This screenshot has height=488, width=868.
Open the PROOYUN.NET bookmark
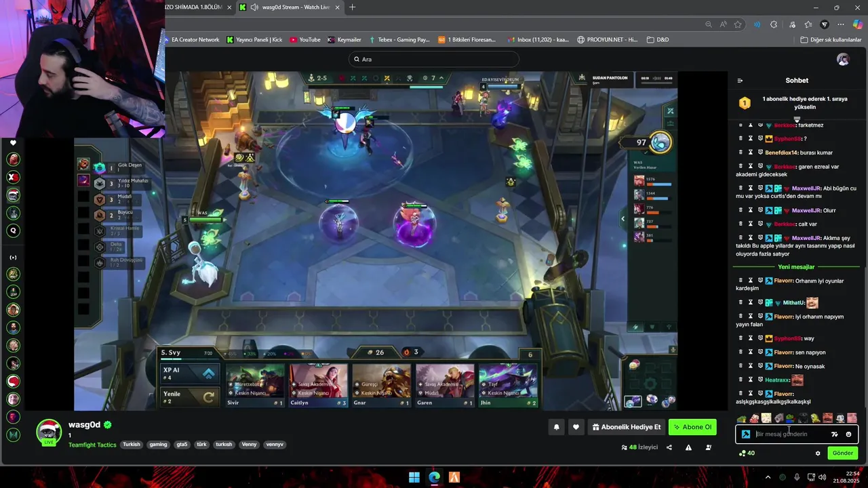click(x=608, y=39)
